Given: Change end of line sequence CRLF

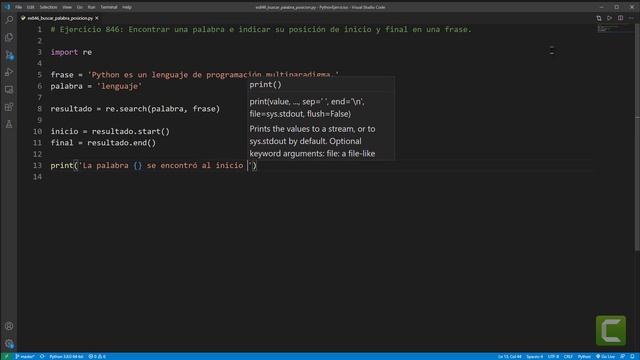Looking at the screenshot, I should tap(568, 356).
